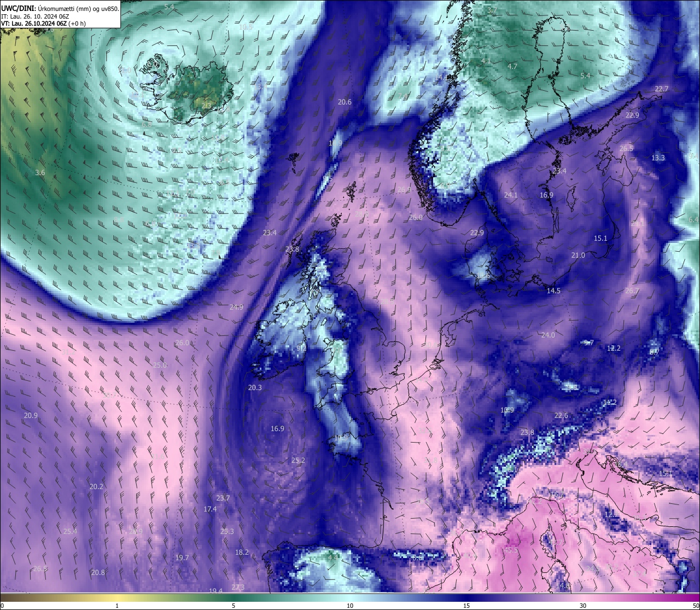700x610 pixels.
Task: Click the 45.5 value label
Action: click(511, 550)
